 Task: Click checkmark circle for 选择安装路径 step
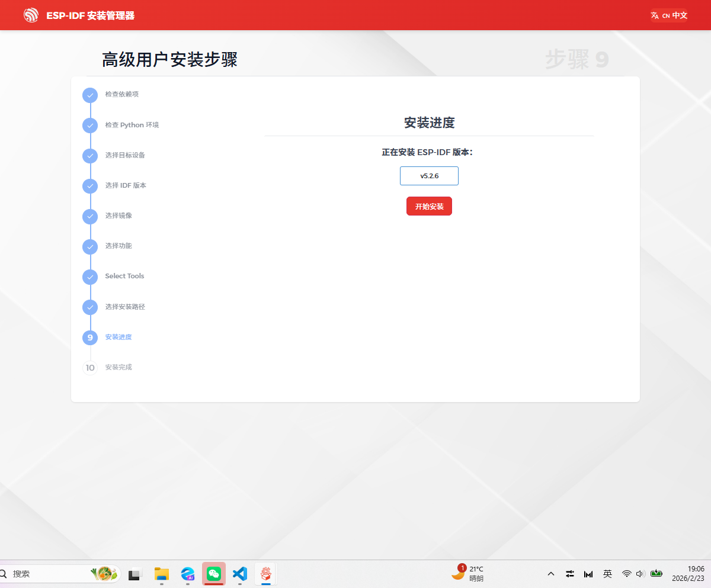tap(90, 307)
